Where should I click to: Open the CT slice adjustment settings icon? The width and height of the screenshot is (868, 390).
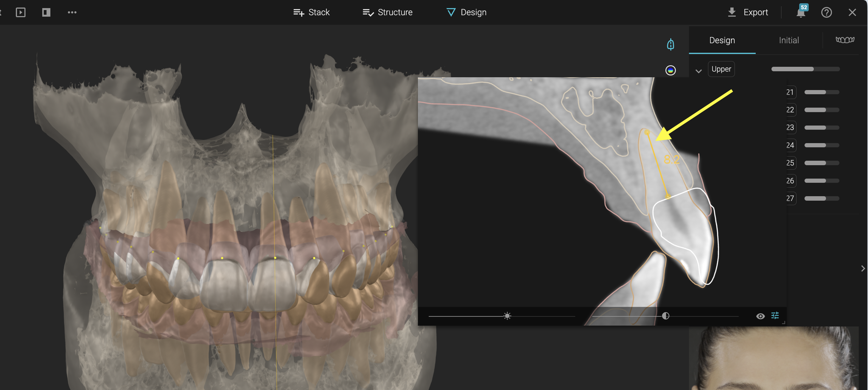click(775, 315)
